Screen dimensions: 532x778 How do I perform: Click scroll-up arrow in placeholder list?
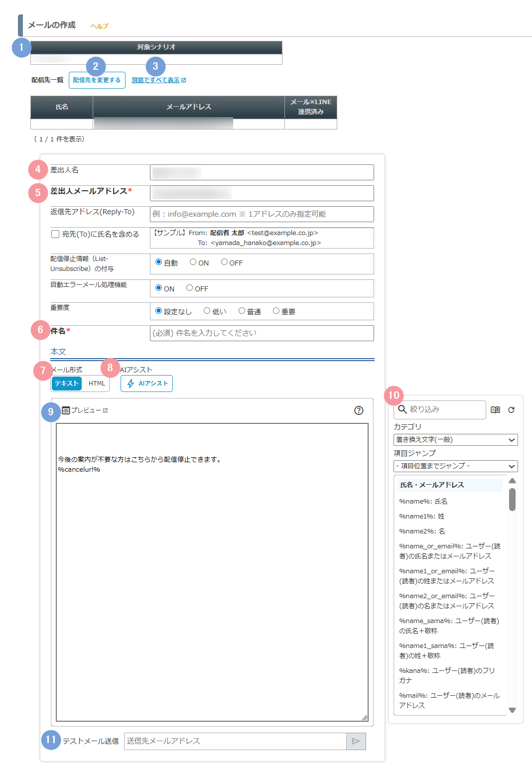[x=512, y=481]
